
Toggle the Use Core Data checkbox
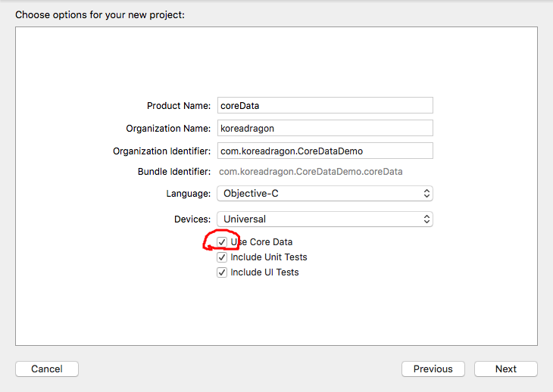[222, 242]
